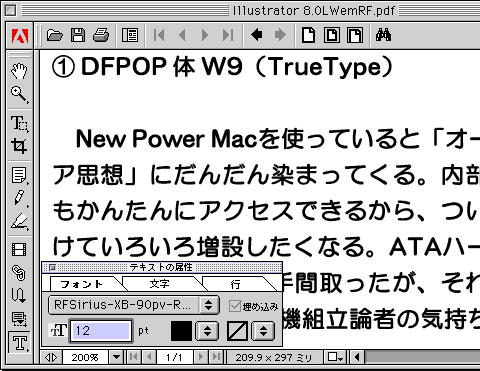Switch to the 行 tab
Image resolution: width=480 pixels, height=371 pixels.
[235, 284]
